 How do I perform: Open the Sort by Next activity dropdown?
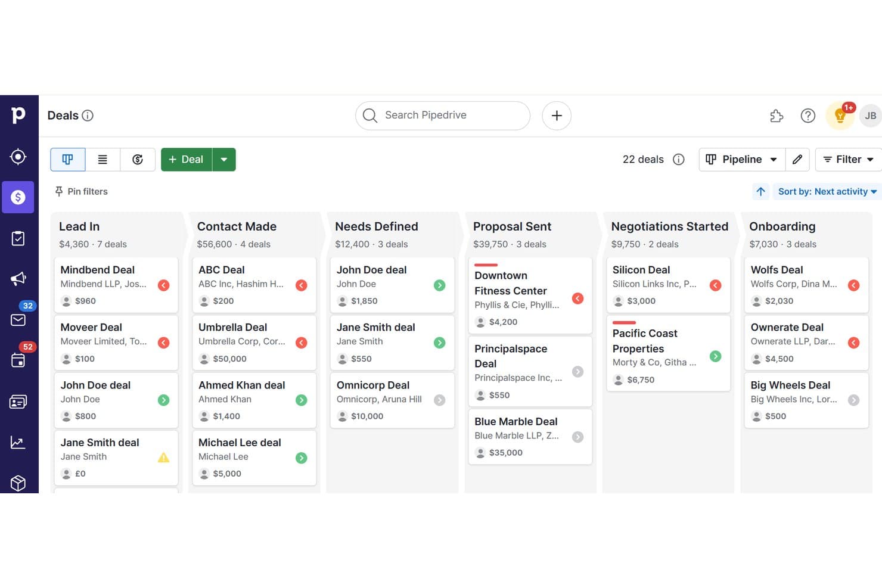point(827,191)
